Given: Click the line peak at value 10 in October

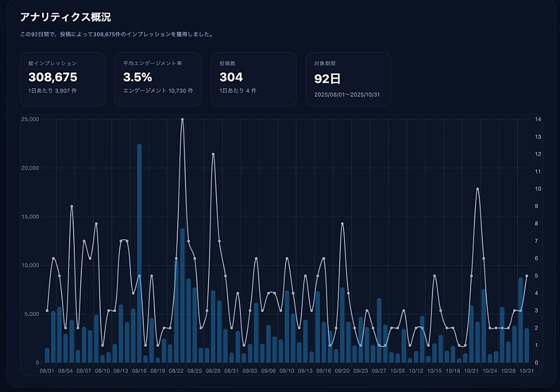Looking at the screenshot, I should (x=477, y=189).
